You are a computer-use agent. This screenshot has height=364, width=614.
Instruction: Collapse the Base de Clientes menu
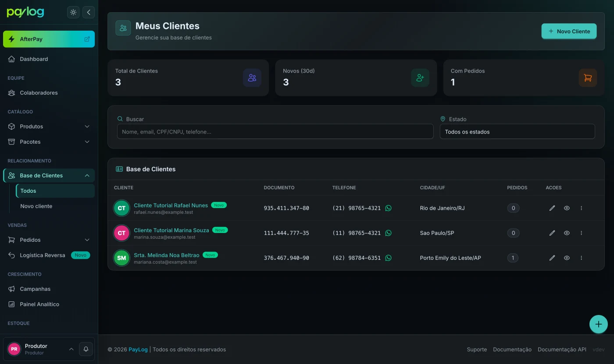49,176
